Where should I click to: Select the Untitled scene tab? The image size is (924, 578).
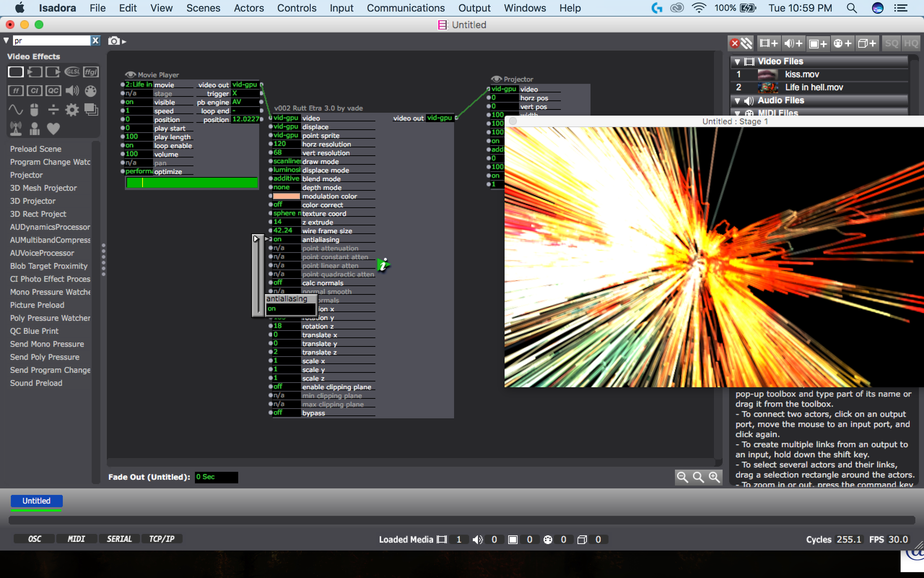36,501
